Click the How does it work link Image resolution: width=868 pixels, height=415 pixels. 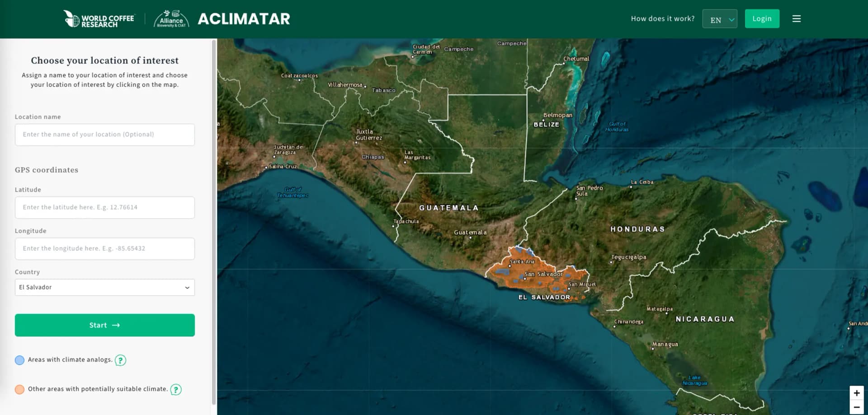tap(662, 19)
